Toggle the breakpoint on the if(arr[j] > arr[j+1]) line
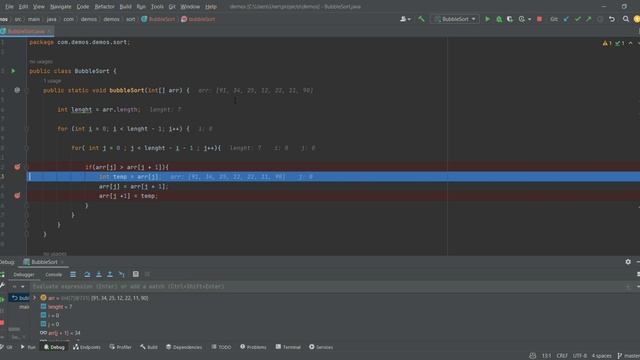 [17, 167]
